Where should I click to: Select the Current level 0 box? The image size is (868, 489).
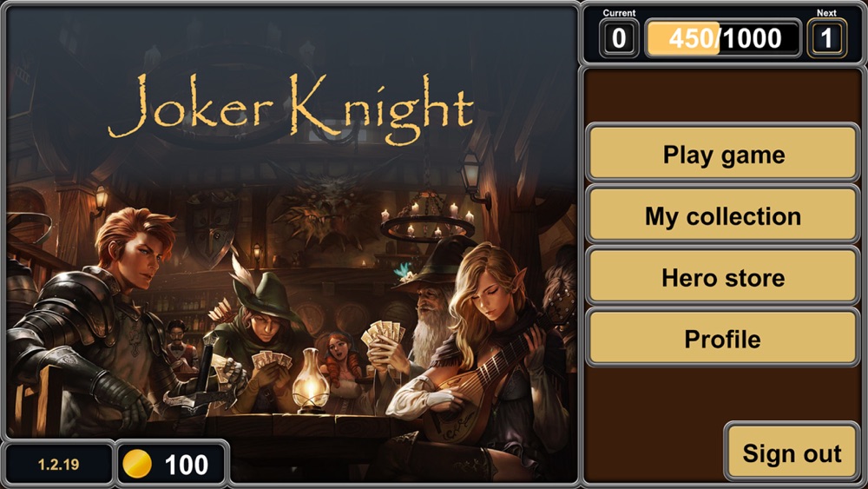click(x=619, y=38)
